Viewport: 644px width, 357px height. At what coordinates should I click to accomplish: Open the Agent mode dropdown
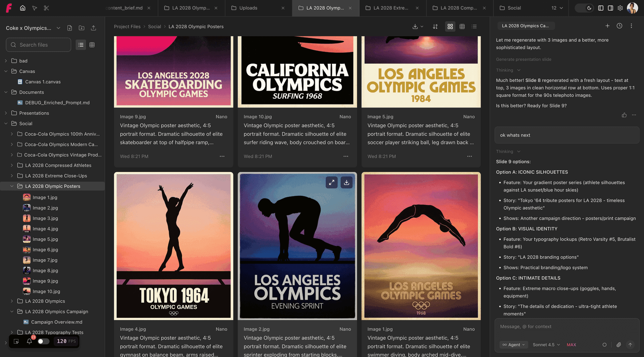point(513,345)
